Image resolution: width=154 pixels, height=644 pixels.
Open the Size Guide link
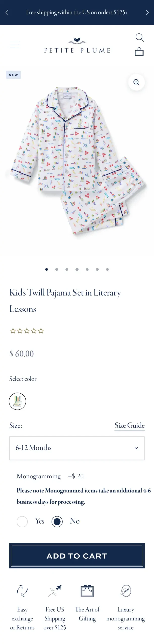click(x=130, y=426)
